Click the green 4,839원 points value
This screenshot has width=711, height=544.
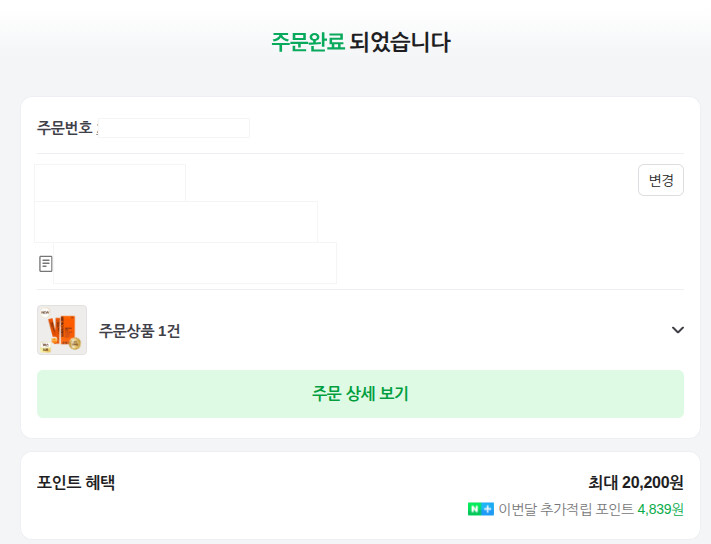(x=660, y=509)
